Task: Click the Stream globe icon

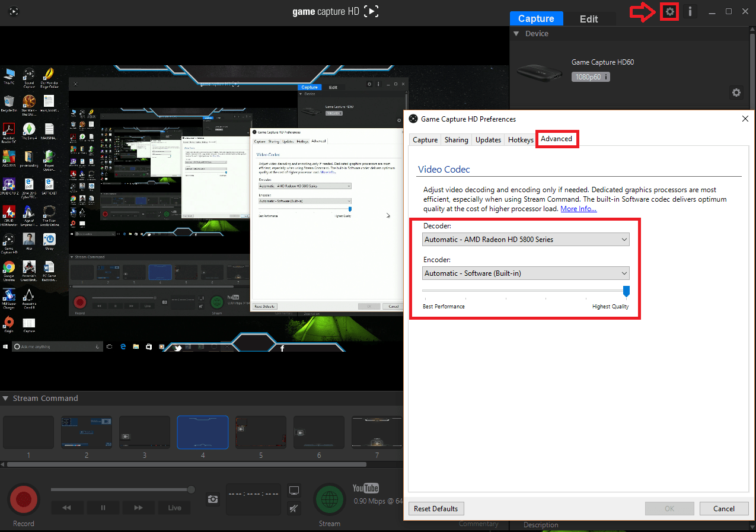Action: point(330,499)
